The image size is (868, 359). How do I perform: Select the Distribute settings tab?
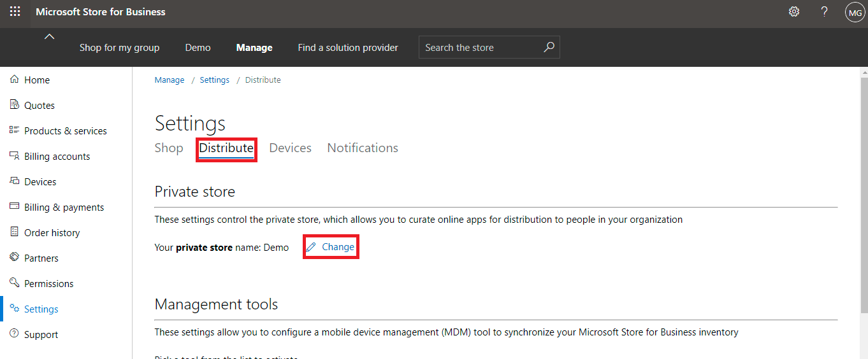click(226, 148)
